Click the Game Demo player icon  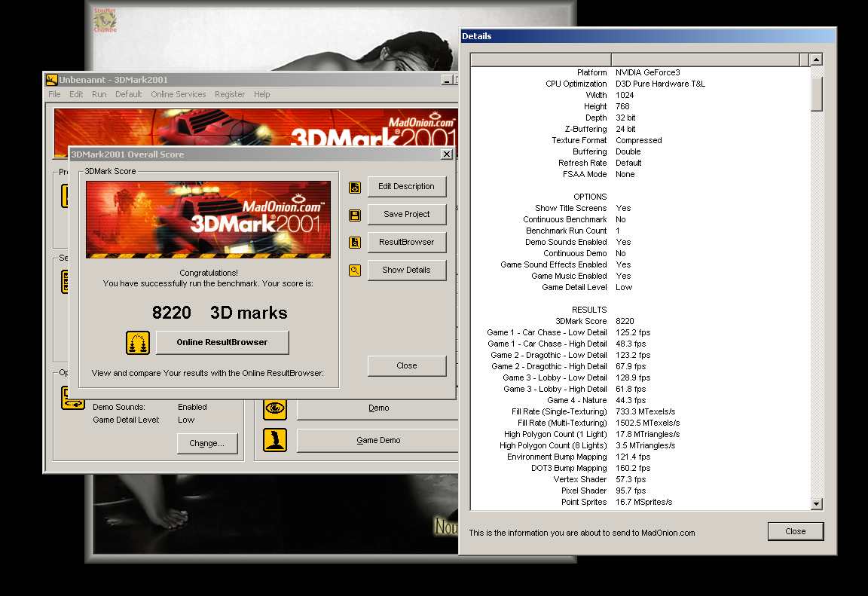[275, 440]
